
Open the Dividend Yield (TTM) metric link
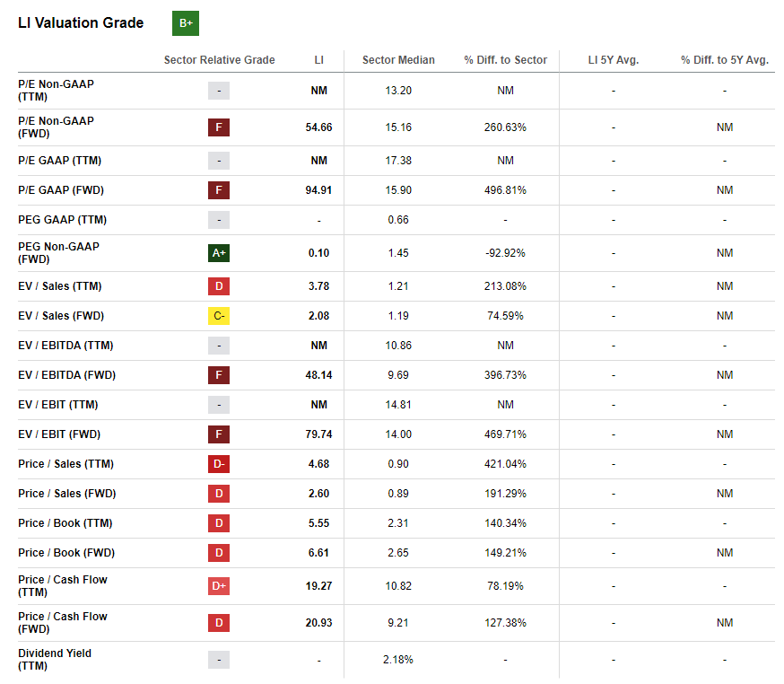pyautogui.click(x=55, y=660)
